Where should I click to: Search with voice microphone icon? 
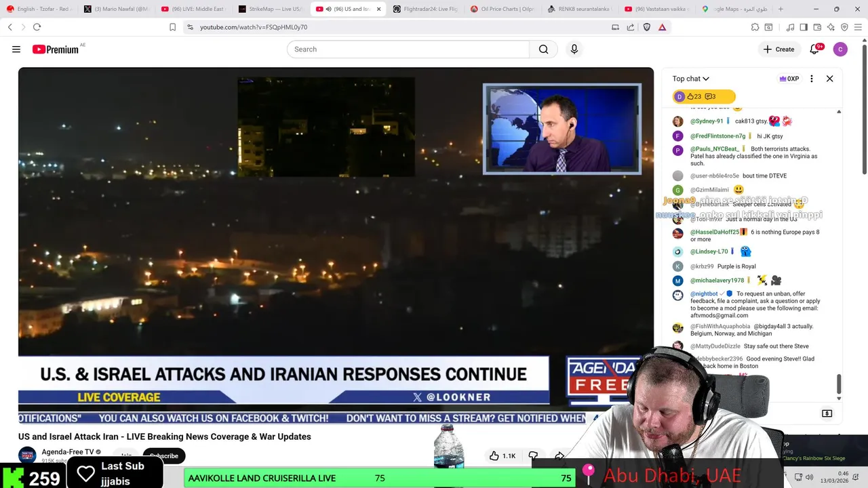[x=574, y=49]
